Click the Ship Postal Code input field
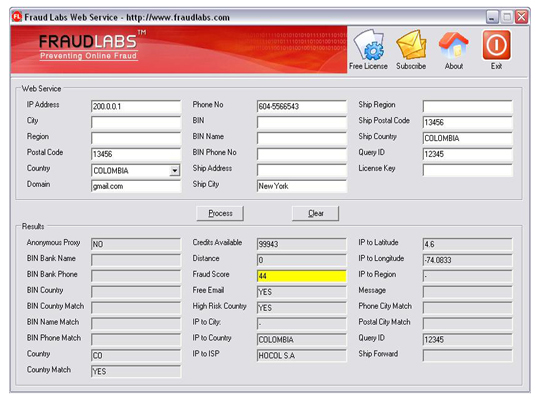The width and height of the screenshot is (540, 400). click(x=467, y=122)
